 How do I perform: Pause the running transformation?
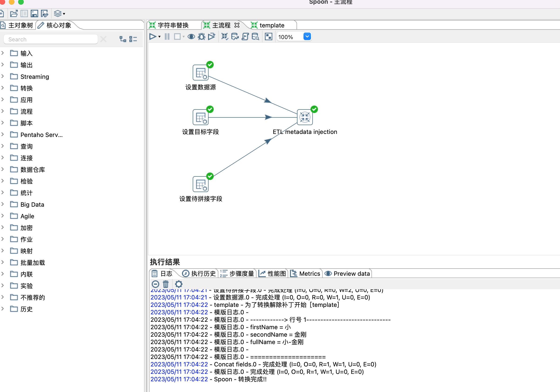pos(167,36)
